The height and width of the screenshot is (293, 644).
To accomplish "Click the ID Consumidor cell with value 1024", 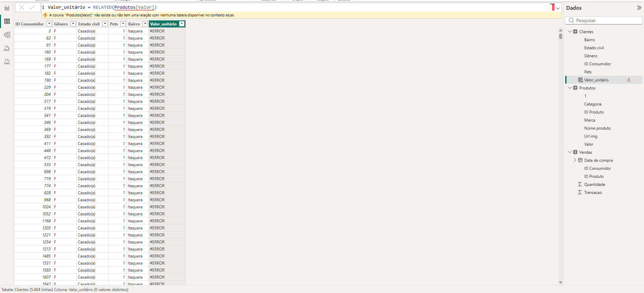I will click(x=33, y=207).
